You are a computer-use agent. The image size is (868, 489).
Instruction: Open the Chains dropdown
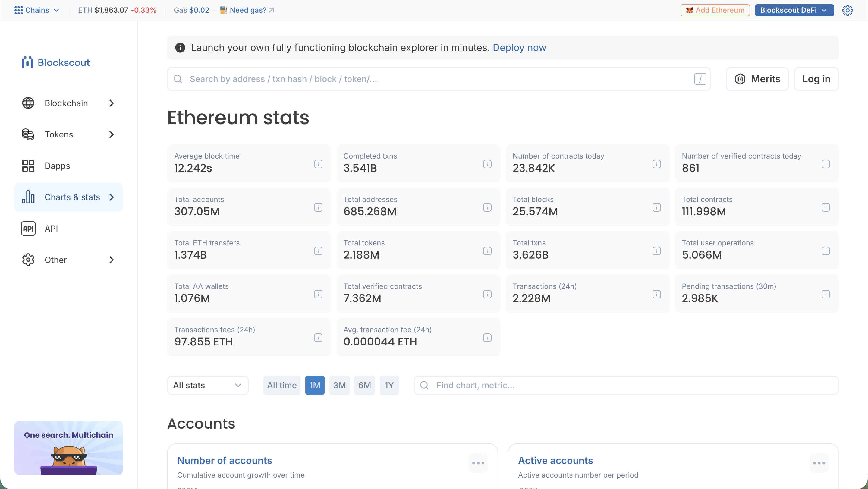37,10
